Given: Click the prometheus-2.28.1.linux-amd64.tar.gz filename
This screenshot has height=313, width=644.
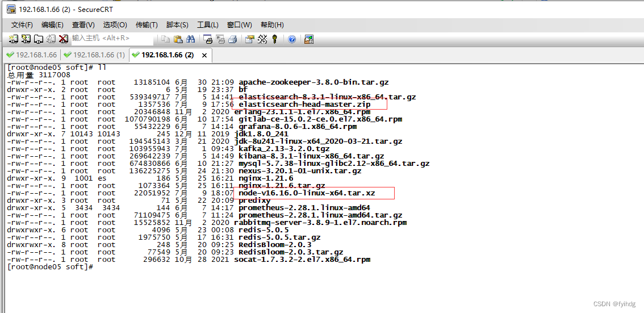Looking at the screenshot, I should pyautogui.click(x=320, y=215).
